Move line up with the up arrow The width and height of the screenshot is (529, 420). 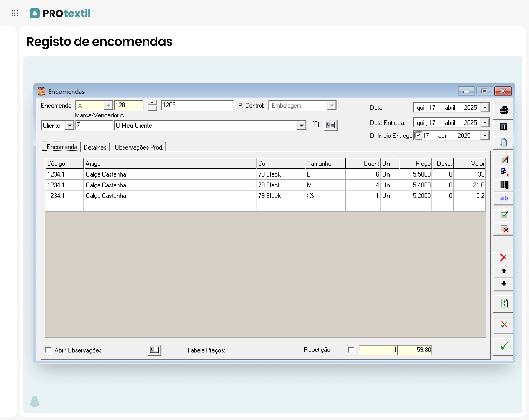(x=504, y=271)
